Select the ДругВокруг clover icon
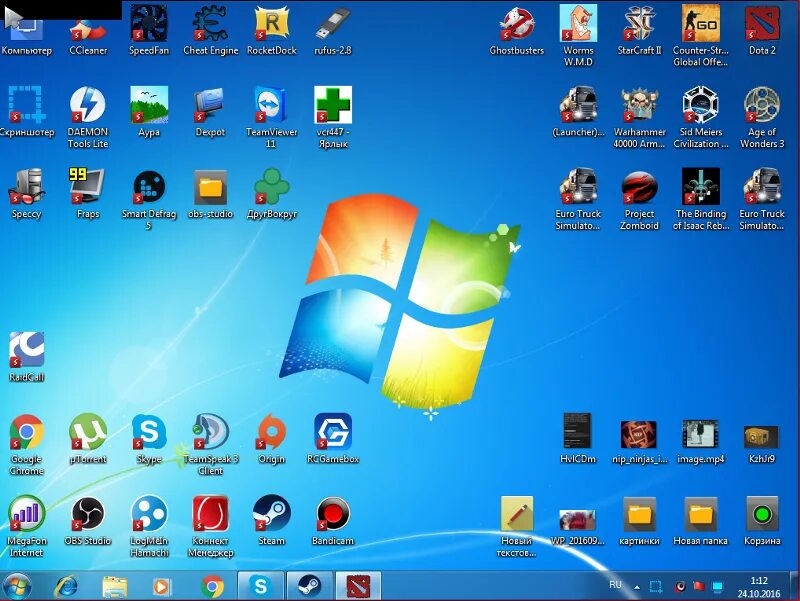800x601 pixels. tap(271, 194)
